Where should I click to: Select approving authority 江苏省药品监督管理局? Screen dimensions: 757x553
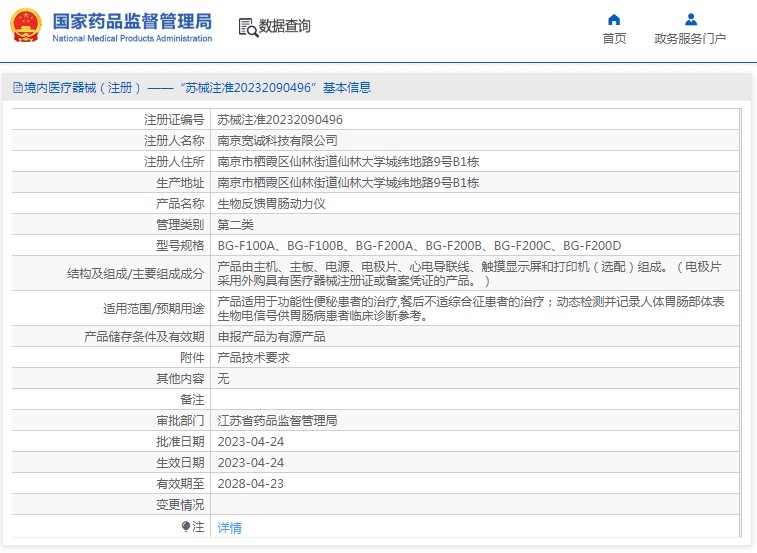point(277,421)
